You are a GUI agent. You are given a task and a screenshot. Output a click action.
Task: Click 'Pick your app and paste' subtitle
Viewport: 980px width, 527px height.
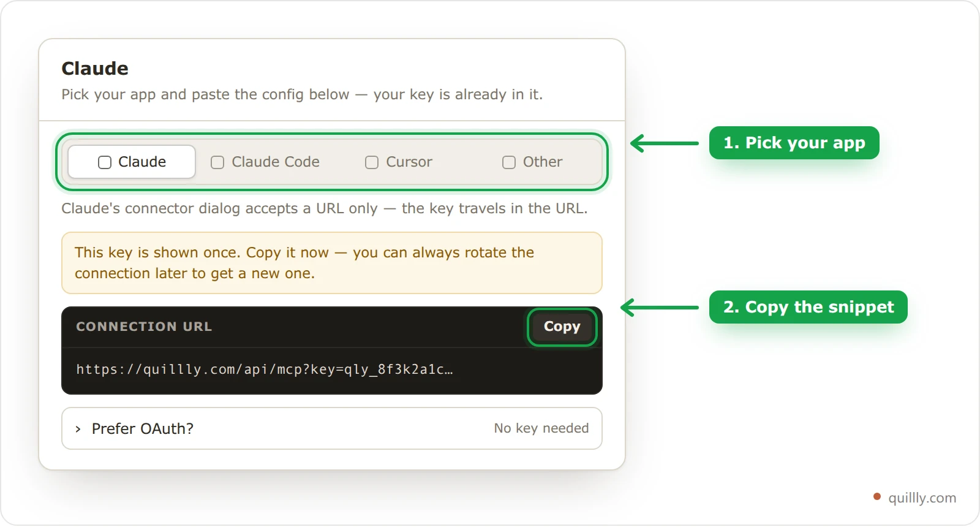pos(302,94)
